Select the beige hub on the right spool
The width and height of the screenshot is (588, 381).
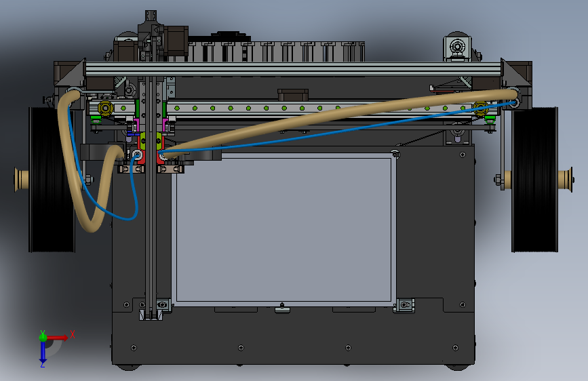[565, 180]
